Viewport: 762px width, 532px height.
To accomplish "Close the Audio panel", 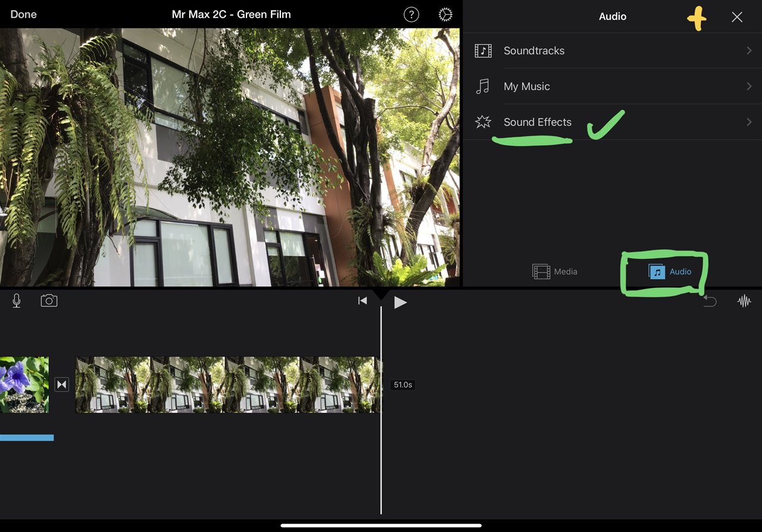I will pos(737,17).
